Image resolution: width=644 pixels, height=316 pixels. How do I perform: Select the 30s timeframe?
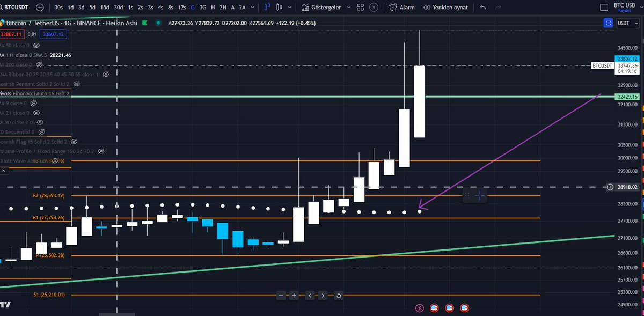click(x=58, y=8)
